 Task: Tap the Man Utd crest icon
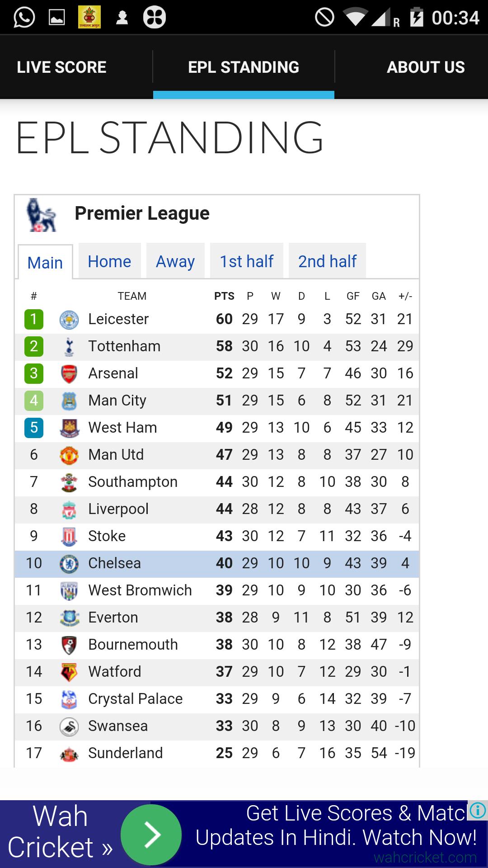pyautogui.click(x=69, y=455)
